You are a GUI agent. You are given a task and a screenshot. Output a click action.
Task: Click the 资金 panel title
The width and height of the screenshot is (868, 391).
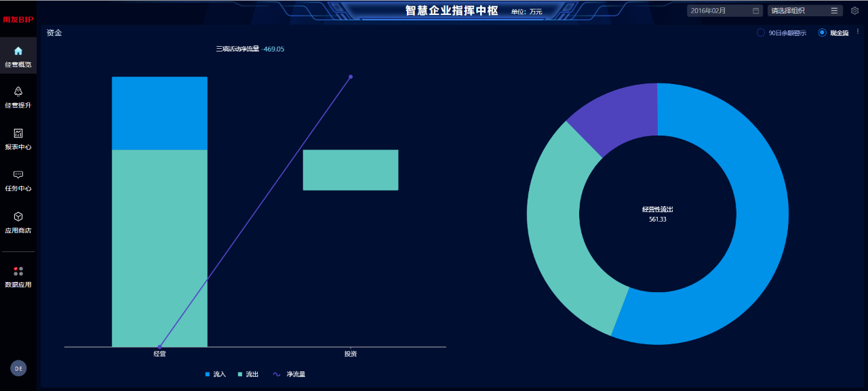click(x=54, y=33)
